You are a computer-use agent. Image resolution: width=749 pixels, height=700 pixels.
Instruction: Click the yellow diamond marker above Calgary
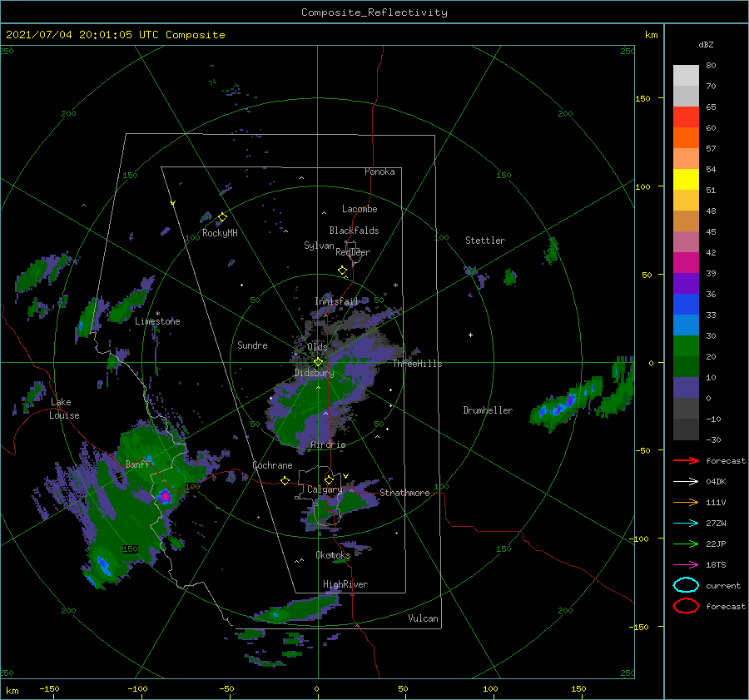(329, 479)
